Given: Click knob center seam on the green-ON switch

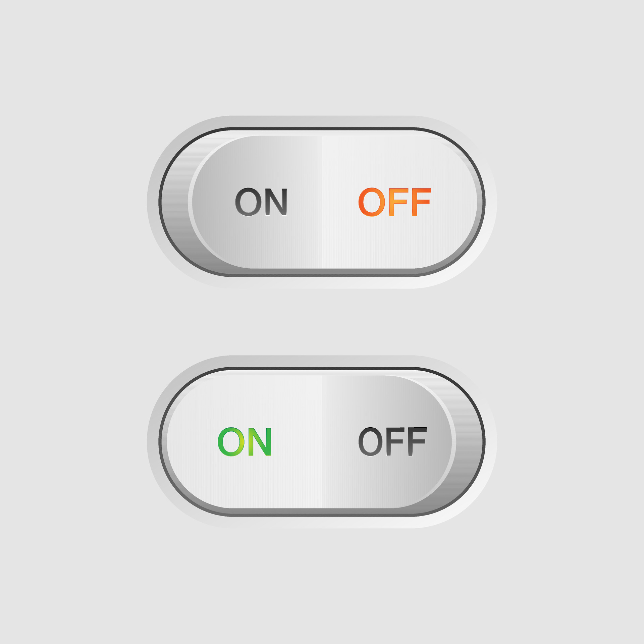Looking at the screenshot, I should coord(322,442).
